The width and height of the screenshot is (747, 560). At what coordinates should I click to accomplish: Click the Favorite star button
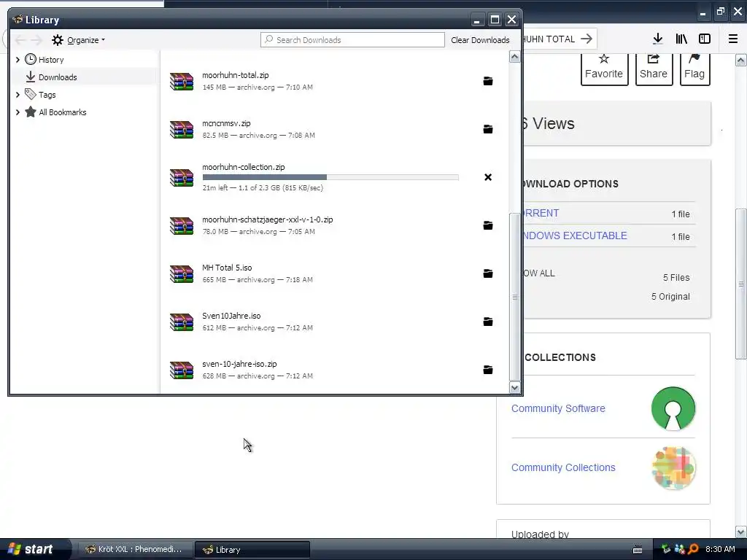coord(604,68)
